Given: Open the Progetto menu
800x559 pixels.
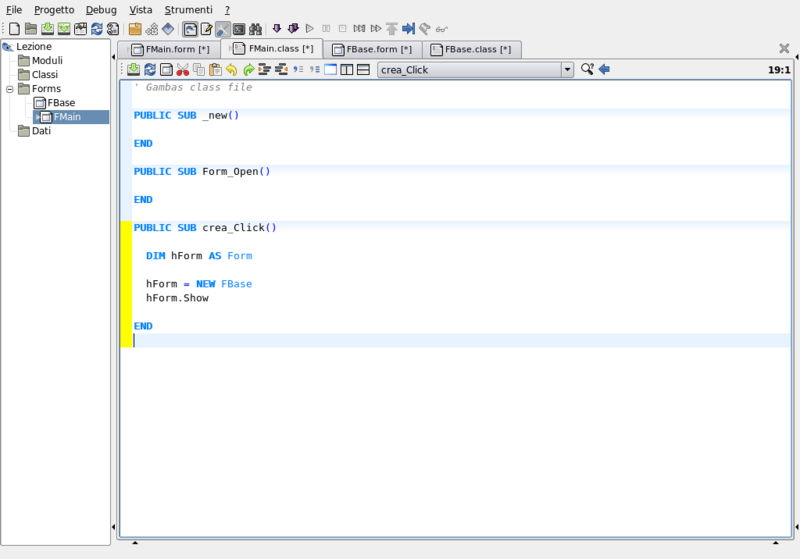Looking at the screenshot, I should coord(54,10).
